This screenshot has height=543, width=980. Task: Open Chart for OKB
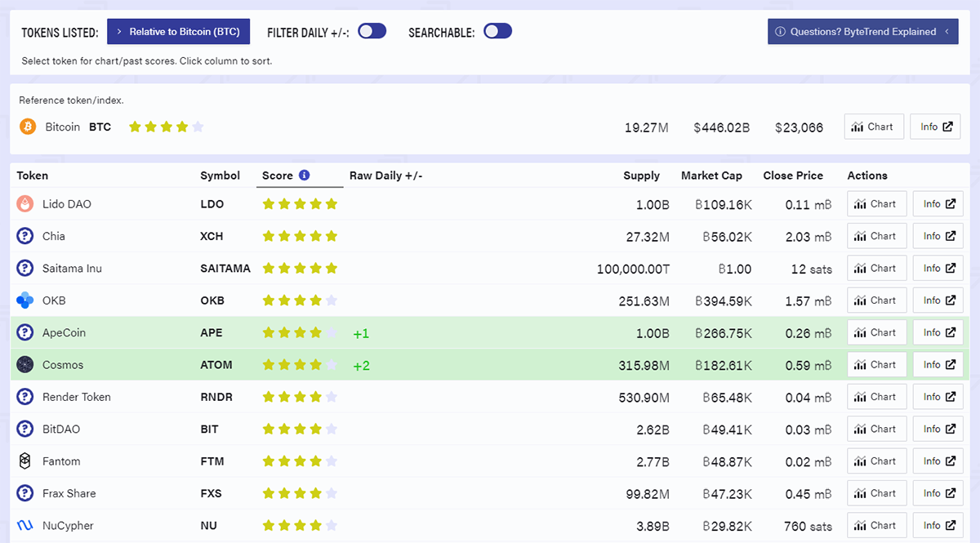[876, 300]
